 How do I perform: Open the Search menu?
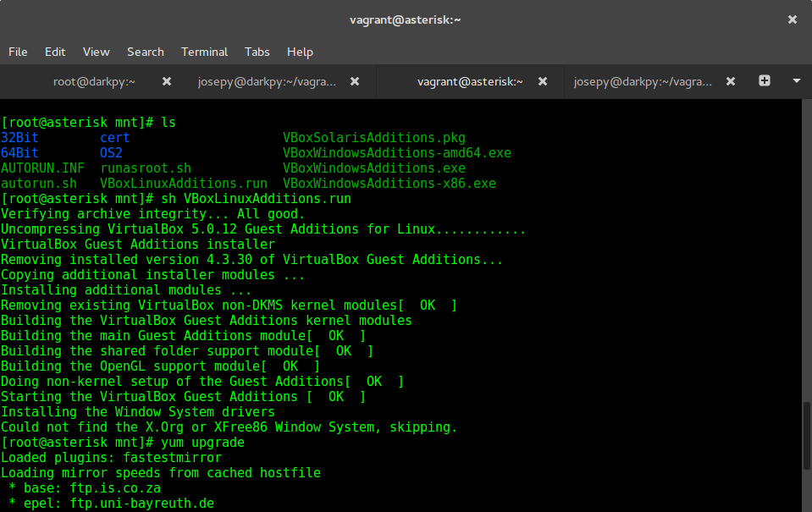point(146,52)
